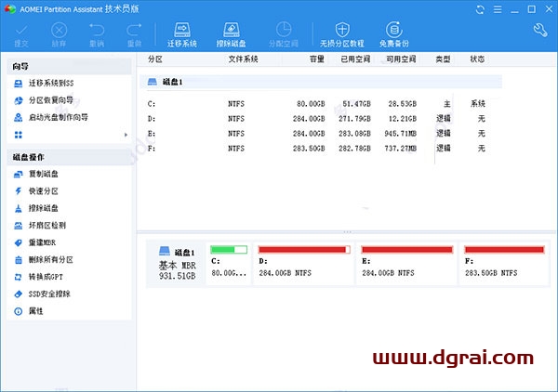Screen dimensions: 558x392
Task: Expand more wizards with the arrow
Action: 126,136
